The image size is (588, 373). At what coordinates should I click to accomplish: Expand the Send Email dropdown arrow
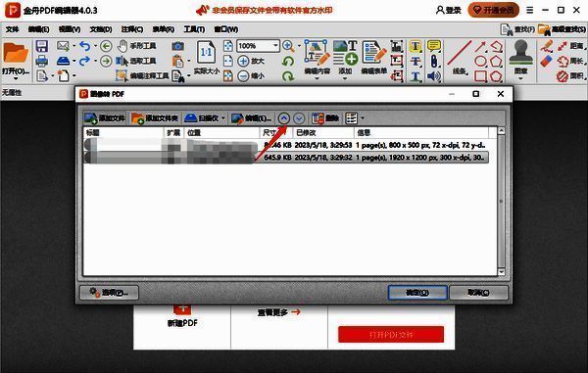(73, 46)
